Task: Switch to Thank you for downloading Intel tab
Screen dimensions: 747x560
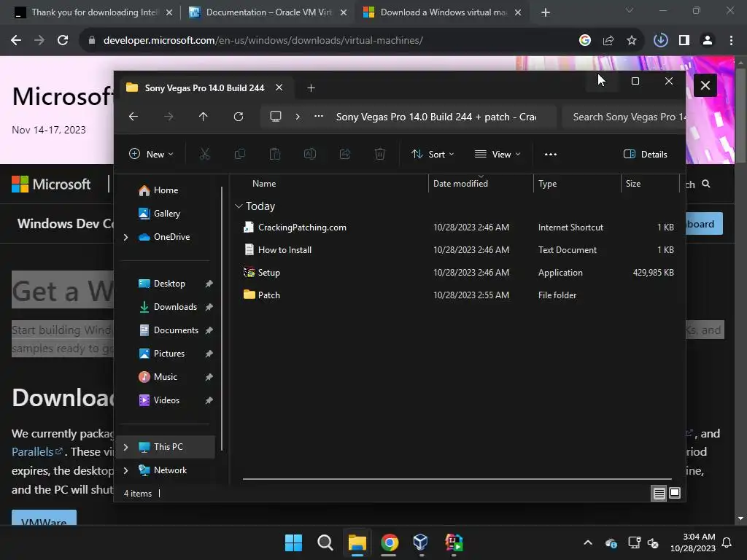Action: tap(93, 12)
